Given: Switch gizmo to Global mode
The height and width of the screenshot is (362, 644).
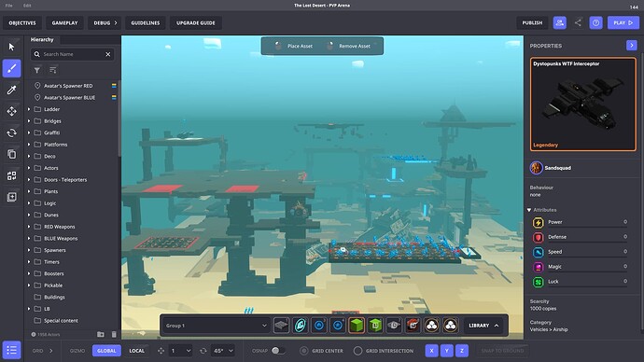Looking at the screenshot, I should tap(106, 351).
